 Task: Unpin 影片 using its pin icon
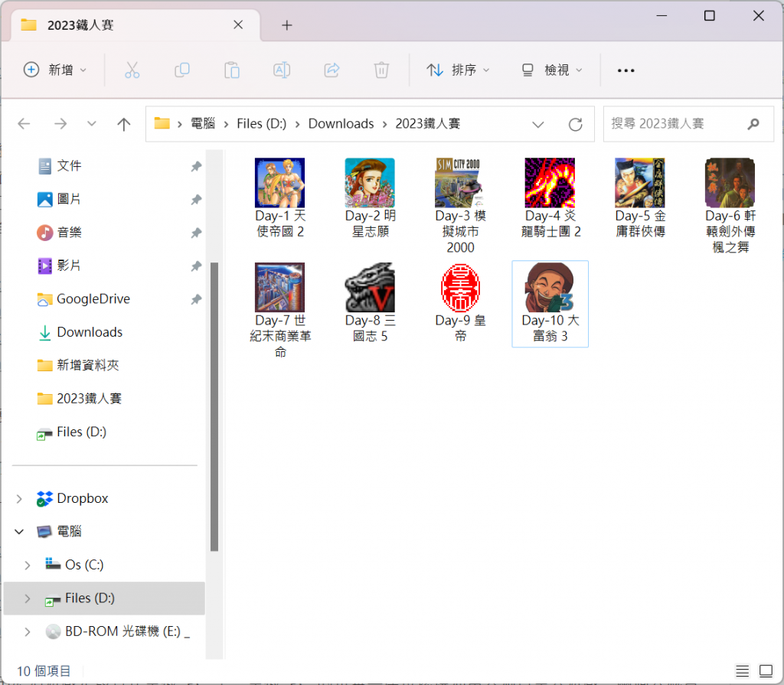click(196, 266)
